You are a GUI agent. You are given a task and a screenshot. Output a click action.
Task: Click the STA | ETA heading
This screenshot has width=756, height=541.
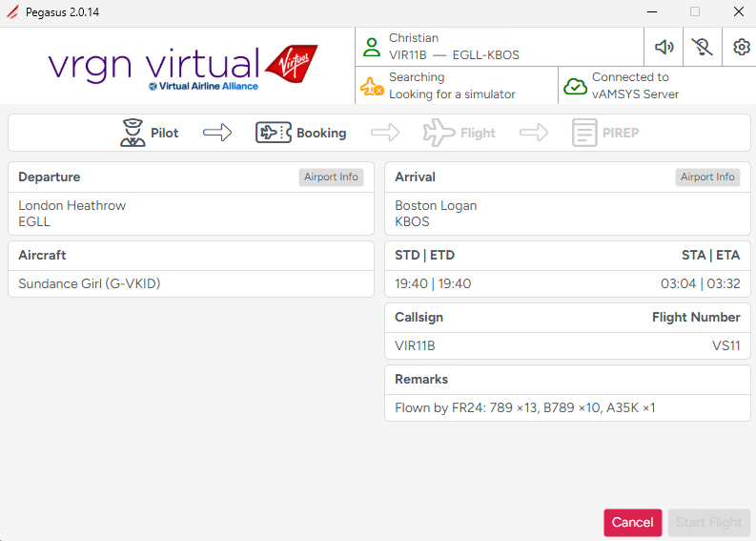710,255
